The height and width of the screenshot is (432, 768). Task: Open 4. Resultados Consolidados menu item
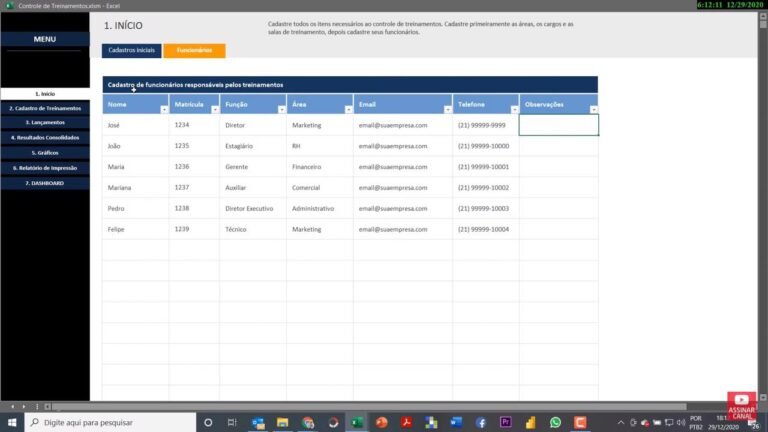click(45, 138)
